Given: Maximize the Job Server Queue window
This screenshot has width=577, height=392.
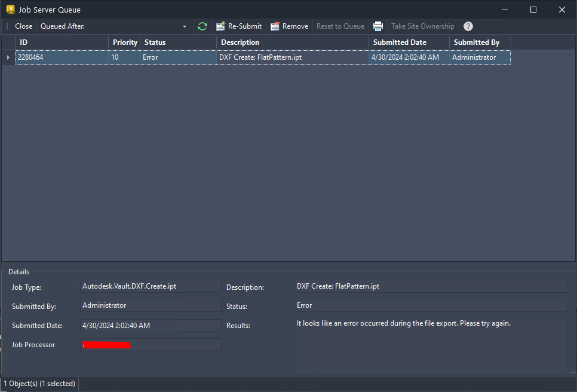Looking at the screenshot, I should (533, 10).
